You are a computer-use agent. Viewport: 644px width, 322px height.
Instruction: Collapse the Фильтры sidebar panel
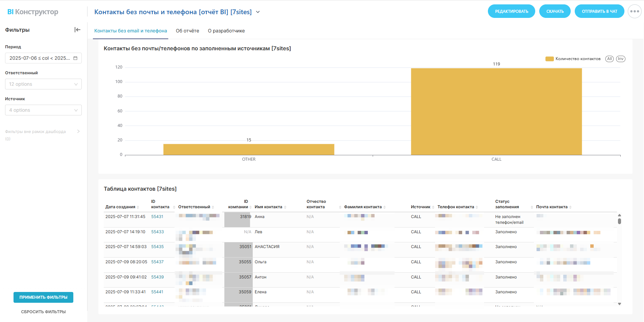point(77,30)
